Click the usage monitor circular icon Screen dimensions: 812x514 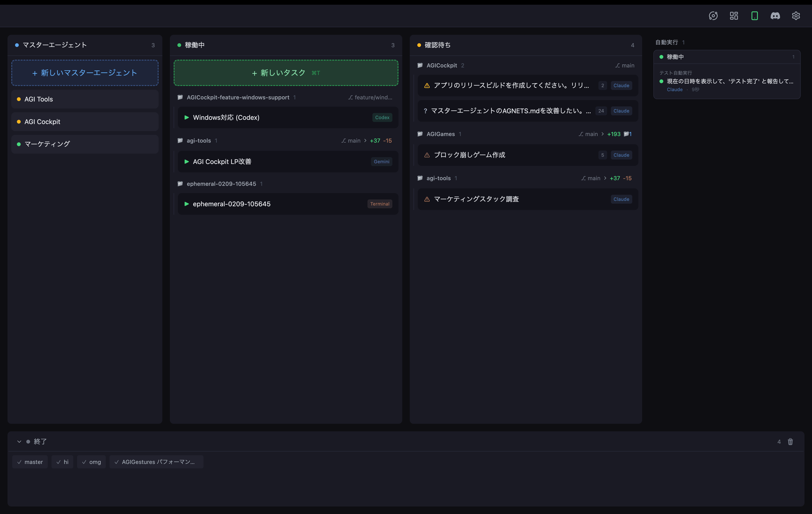[x=713, y=16]
